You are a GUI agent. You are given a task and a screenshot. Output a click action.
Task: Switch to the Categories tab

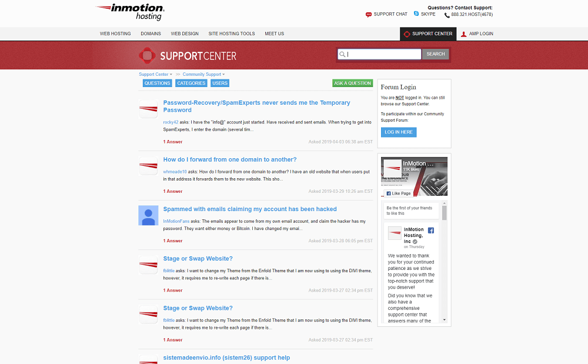(x=191, y=84)
